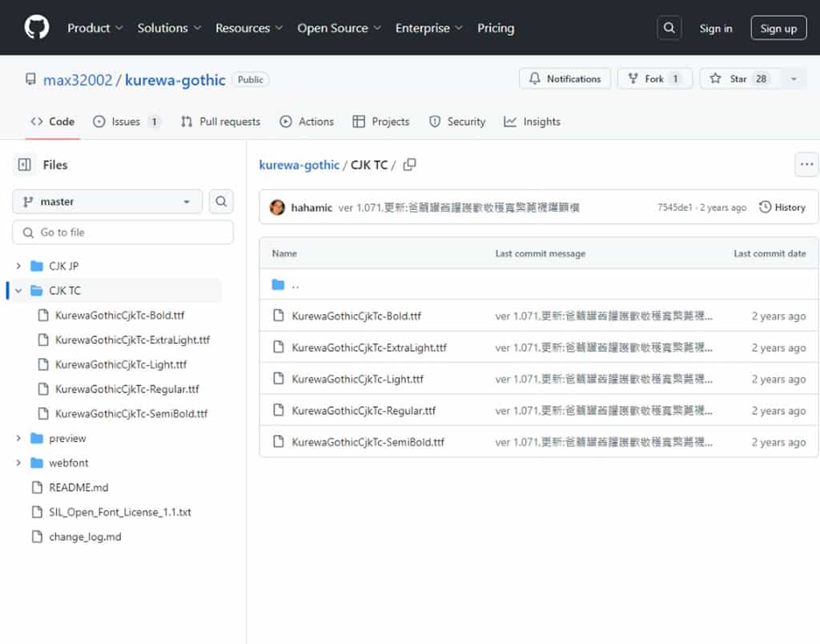Expand the webfont folder
This screenshot has width=820, height=644.
click(x=18, y=462)
